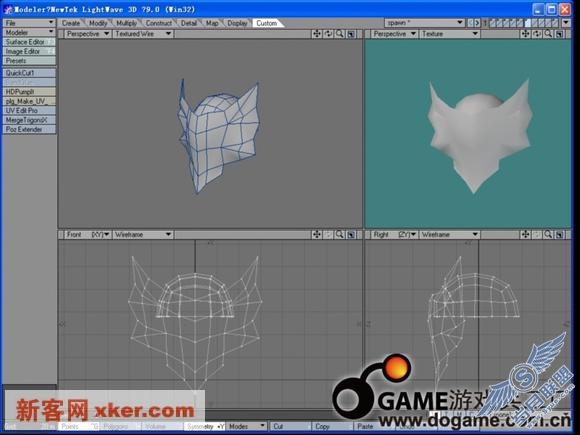
Task: Open the Perspective view dropdown beside Texture
Action: coord(395,34)
